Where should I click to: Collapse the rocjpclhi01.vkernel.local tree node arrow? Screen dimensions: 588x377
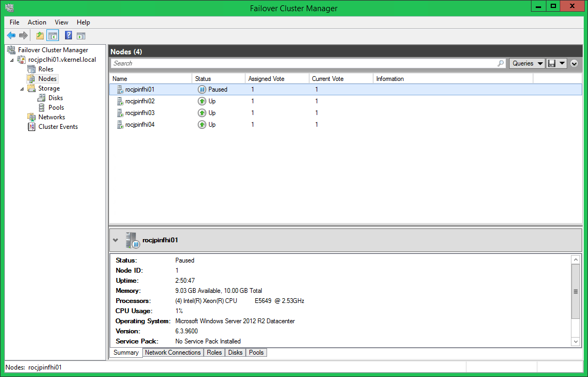pyautogui.click(x=12, y=60)
